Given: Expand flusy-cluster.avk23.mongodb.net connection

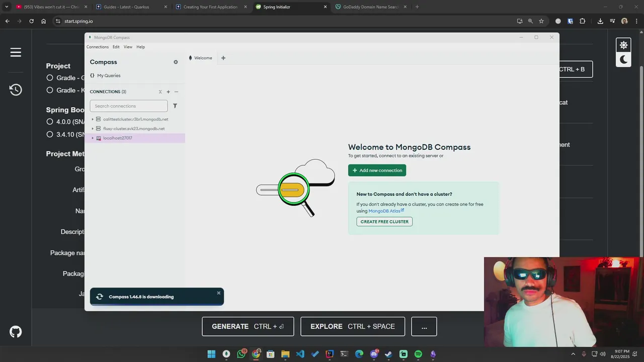Looking at the screenshot, I should coord(93,129).
